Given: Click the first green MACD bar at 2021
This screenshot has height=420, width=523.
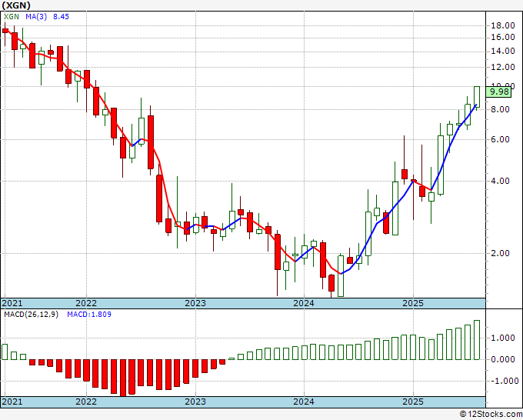Looking at the screenshot, I should pyautogui.click(x=5, y=352).
